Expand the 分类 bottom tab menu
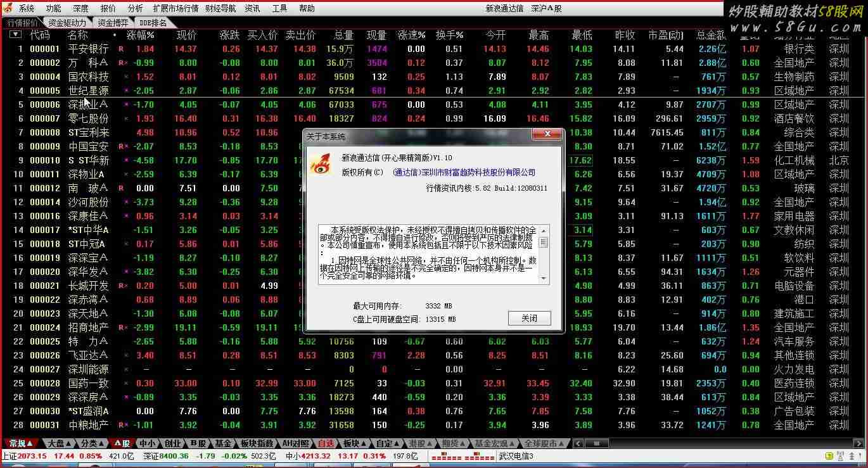This screenshot has height=468, width=868. pos(93,443)
